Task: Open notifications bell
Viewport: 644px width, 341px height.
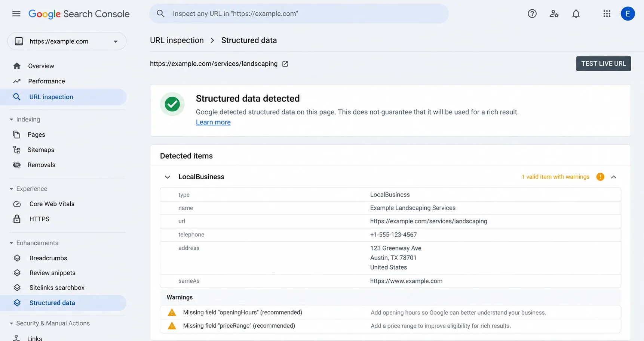Action: [576, 14]
